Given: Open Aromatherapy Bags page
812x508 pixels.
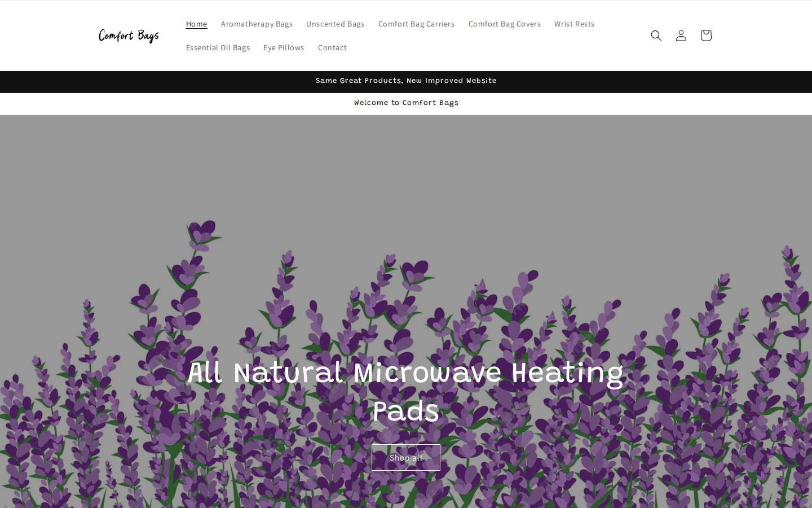Looking at the screenshot, I should 257,24.
